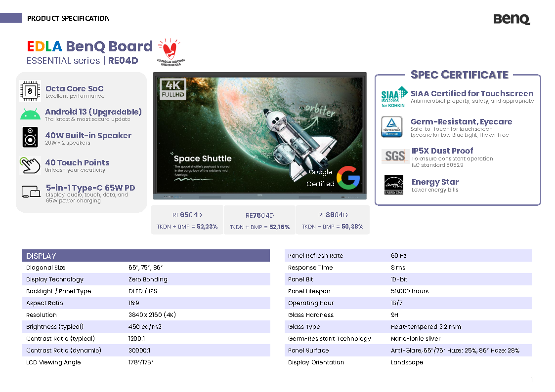Click the RE7504D model box
Viewport: 555px width, 392px height.
[260, 220]
